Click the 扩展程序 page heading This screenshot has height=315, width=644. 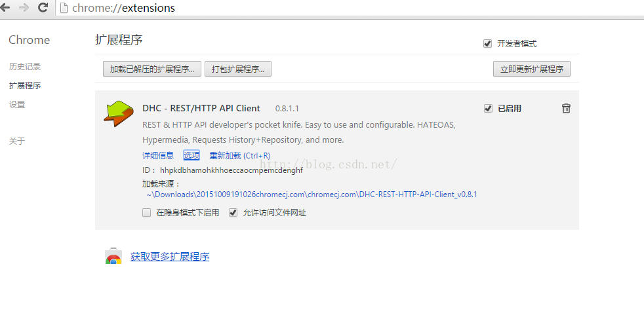(x=119, y=40)
